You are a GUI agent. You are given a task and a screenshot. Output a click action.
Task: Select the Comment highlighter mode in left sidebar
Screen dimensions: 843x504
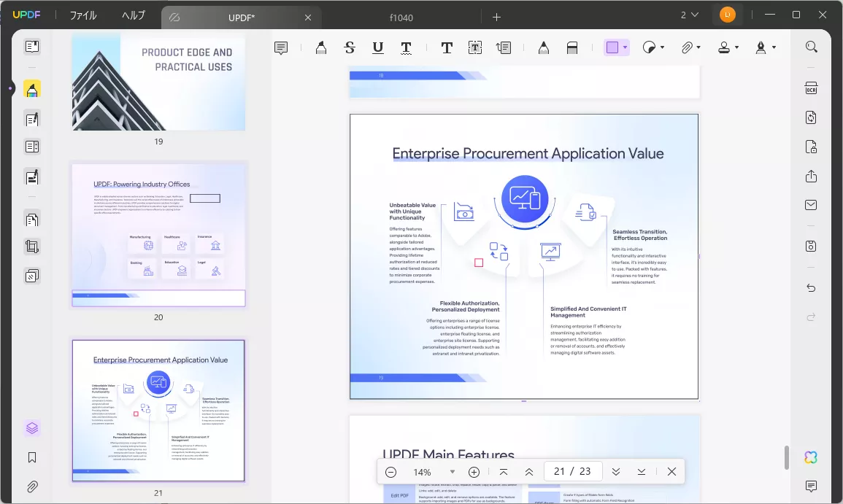[x=31, y=89]
